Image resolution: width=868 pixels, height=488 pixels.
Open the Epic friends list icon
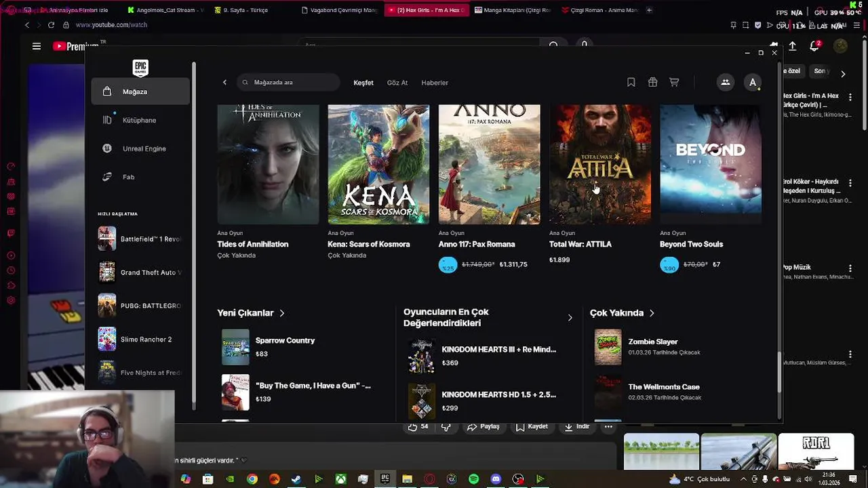click(725, 82)
